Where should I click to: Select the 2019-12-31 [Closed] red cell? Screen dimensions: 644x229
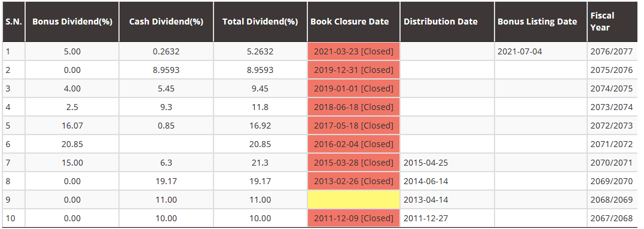pyautogui.click(x=353, y=70)
